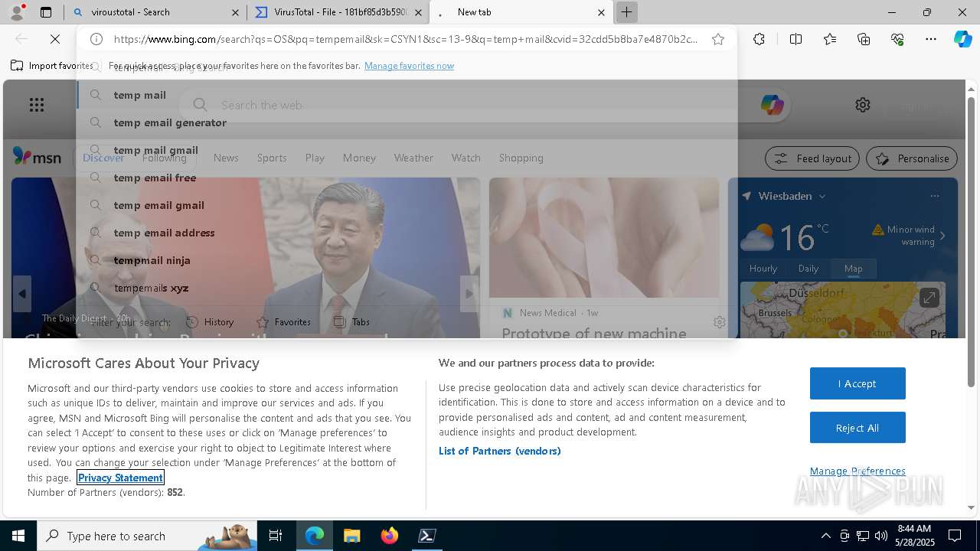980x551 pixels.
Task: Select the 'tempemails xyz' suggestion
Action: click(x=407, y=288)
